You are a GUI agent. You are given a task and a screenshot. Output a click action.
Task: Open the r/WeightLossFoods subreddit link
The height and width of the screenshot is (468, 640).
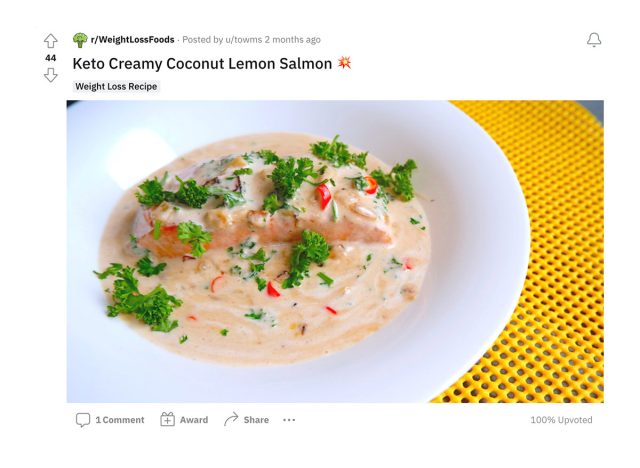pos(133,40)
